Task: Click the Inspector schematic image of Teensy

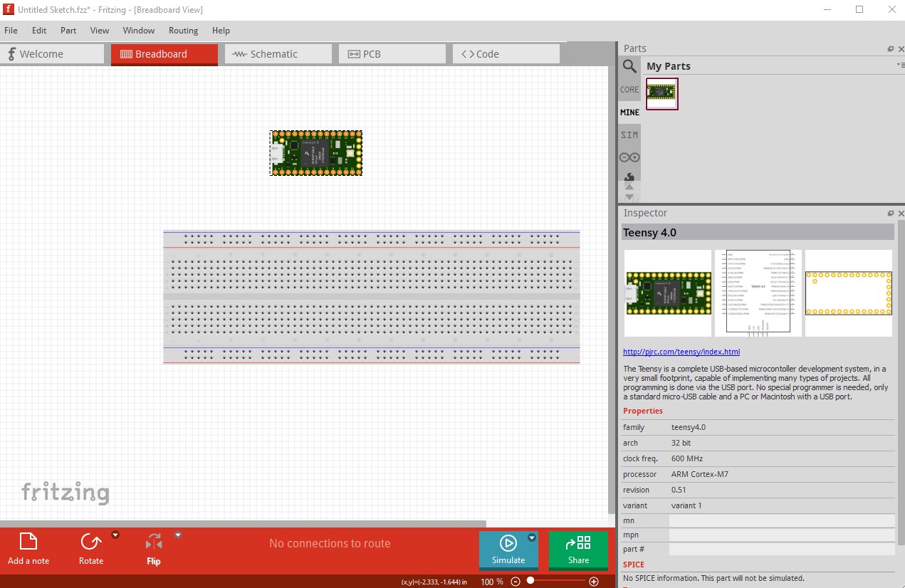Action: (758, 293)
